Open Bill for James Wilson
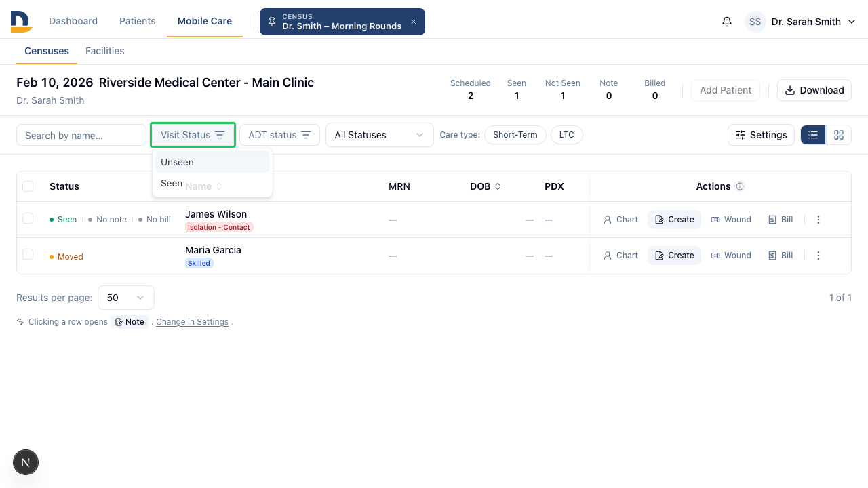 (781, 220)
